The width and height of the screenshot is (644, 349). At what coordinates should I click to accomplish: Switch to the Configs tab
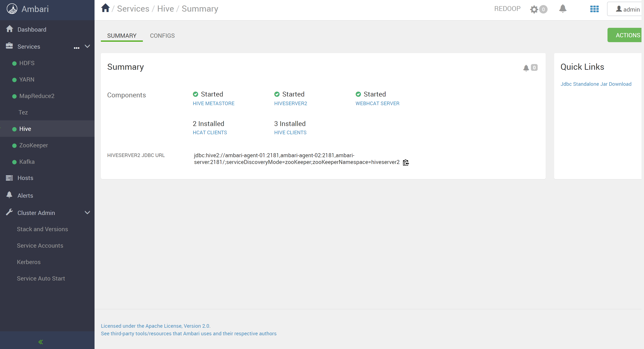click(162, 35)
